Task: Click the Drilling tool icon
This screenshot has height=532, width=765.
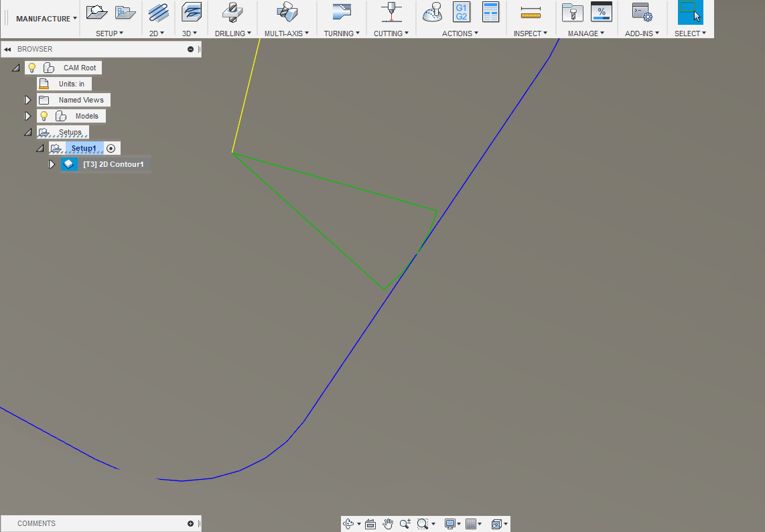Action: click(x=232, y=11)
